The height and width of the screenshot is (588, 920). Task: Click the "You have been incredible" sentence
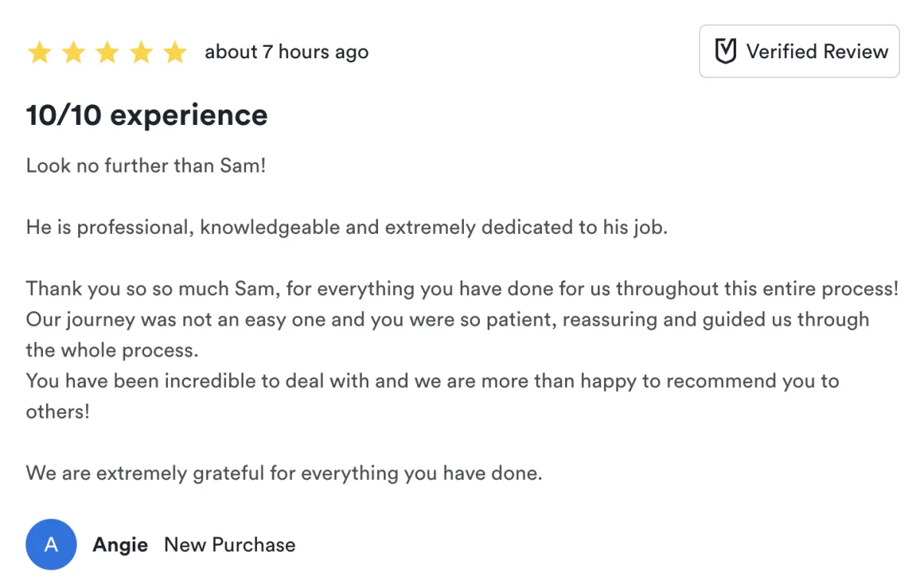point(432,381)
